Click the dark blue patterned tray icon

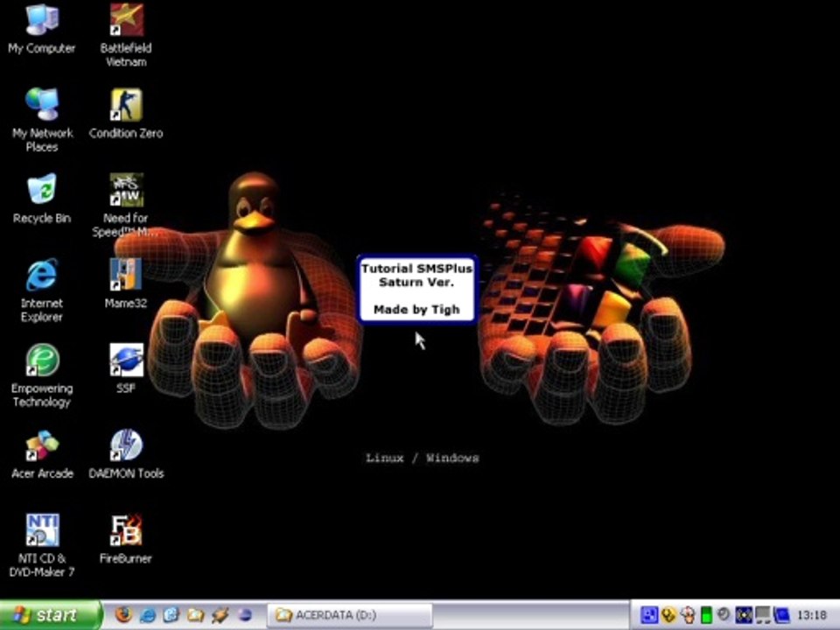tap(744, 615)
